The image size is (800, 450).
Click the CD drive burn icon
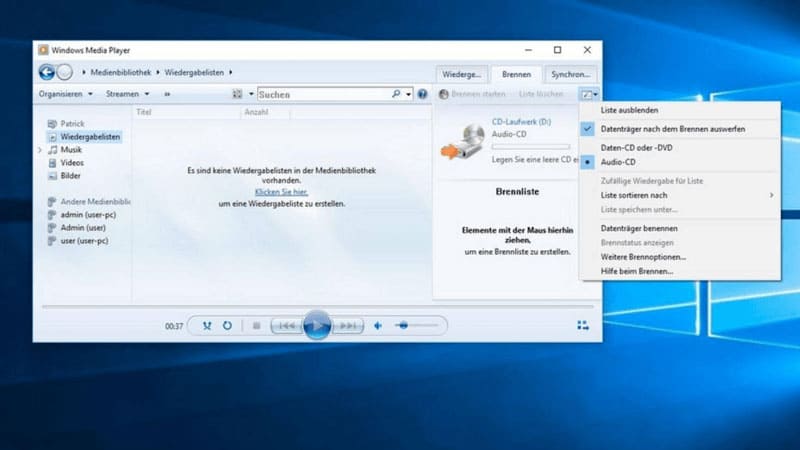(x=463, y=141)
